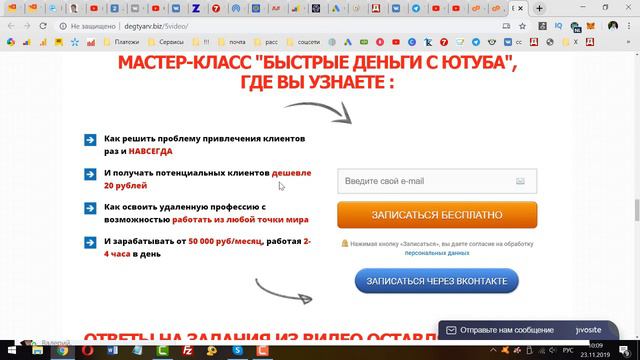Open FileZilla from the taskbar
The height and width of the screenshot is (360, 640).
(187, 351)
